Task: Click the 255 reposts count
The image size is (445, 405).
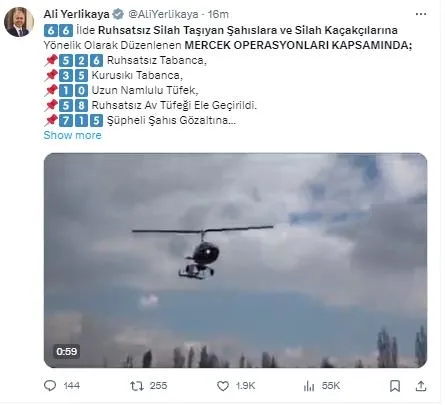Action: [x=158, y=386]
